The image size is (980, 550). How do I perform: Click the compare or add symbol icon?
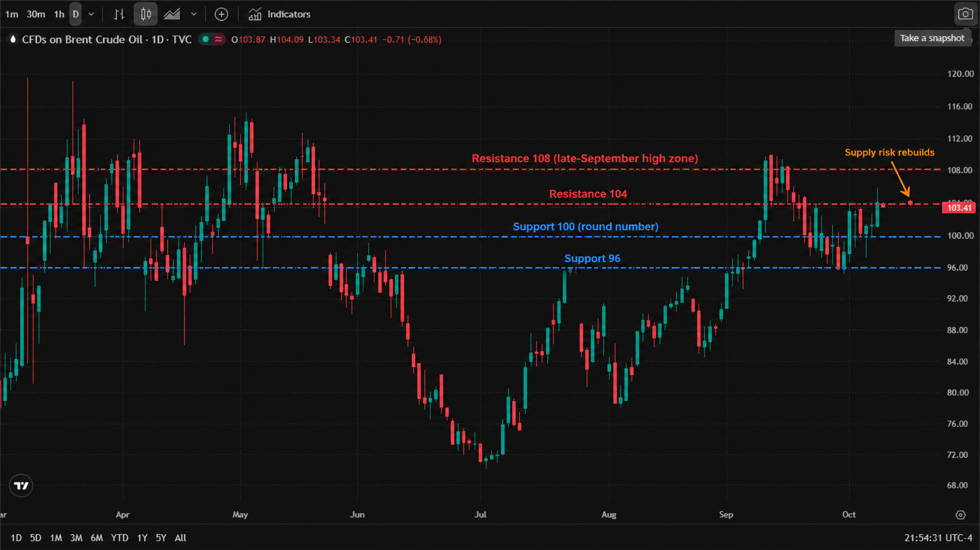click(x=221, y=14)
